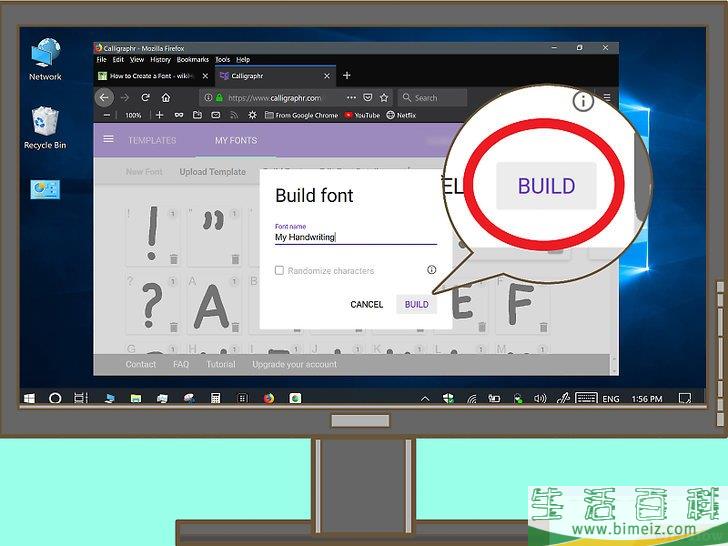Click CANCEL in the Build font dialog
728x546 pixels.
[x=366, y=304]
